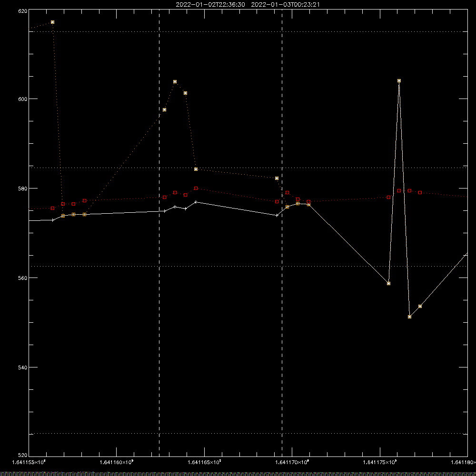Select the white plus marker peaking near 577
The image size is (476, 476).
(x=196, y=202)
